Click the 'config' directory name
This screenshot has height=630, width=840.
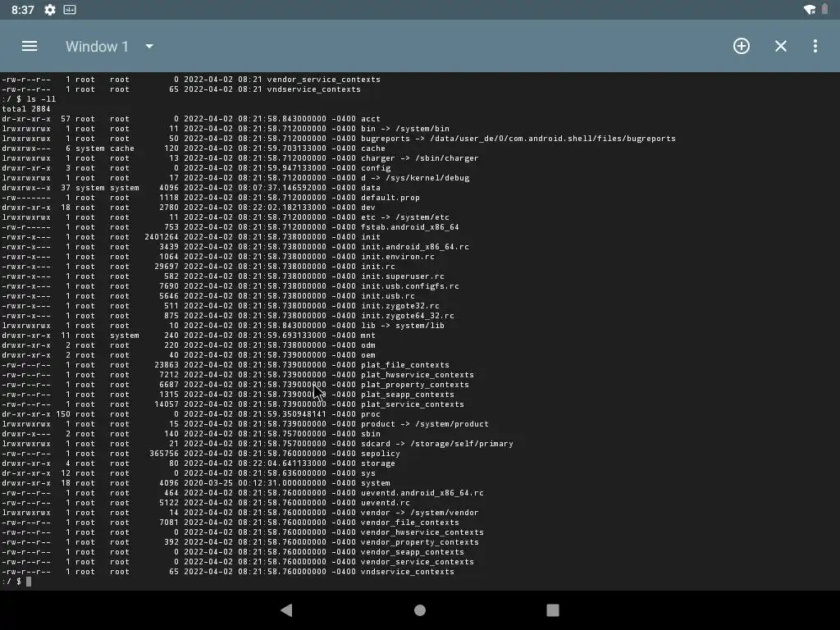point(376,167)
